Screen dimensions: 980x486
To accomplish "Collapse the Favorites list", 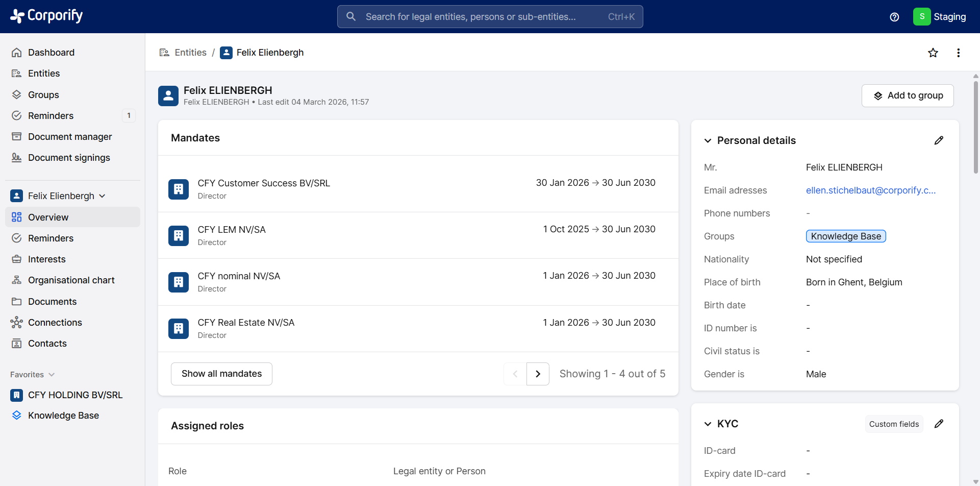I will [52, 375].
